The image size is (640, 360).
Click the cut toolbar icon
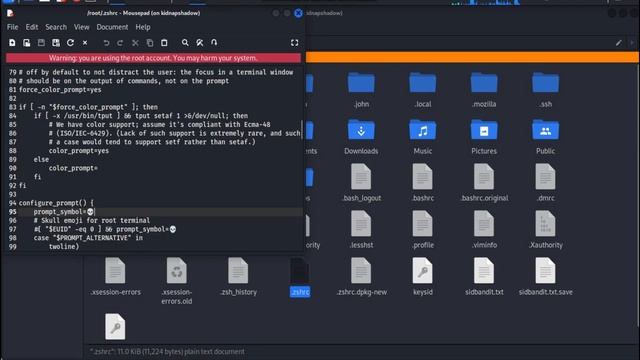coord(135,43)
